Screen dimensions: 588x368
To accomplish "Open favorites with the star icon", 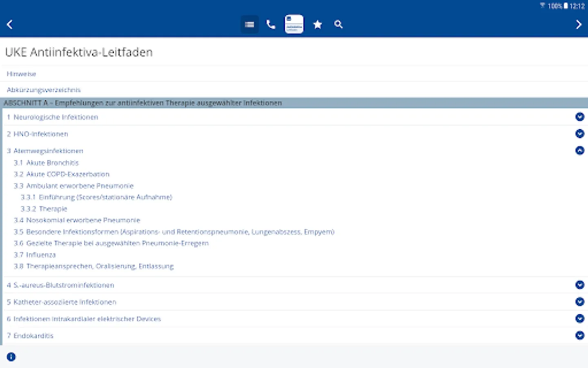I will [317, 25].
